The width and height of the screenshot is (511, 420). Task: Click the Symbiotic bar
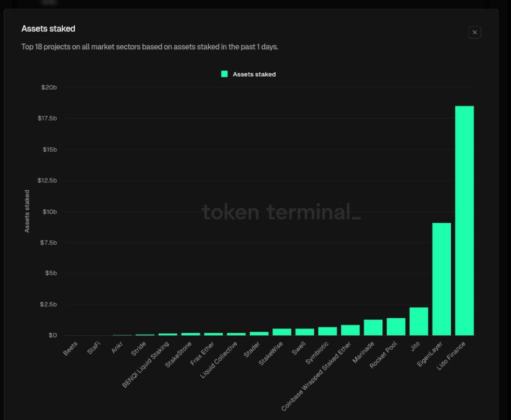click(x=327, y=331)
